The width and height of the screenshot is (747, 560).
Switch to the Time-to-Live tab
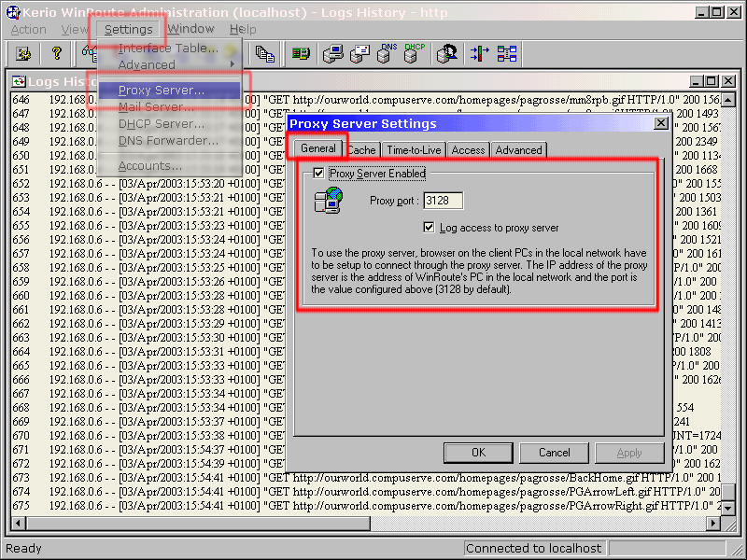click(x=414, y=150)
